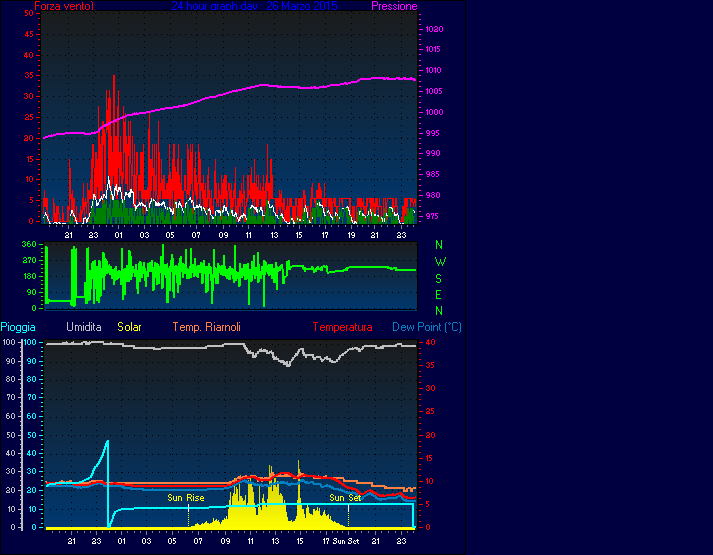Click the "Forza vento)" wind force label

point(64,6)
